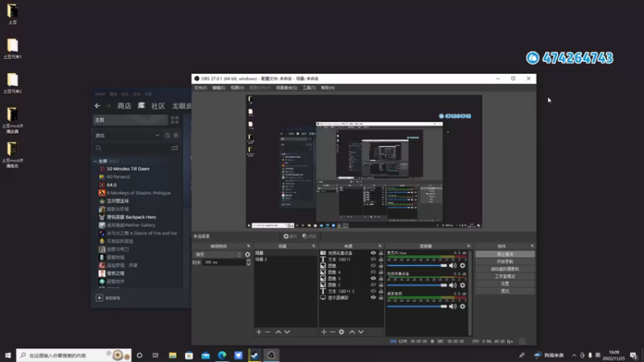Screen dimensions: 644x362
Task: Pop out the 混音器 dock panel
Action: [469, 246]
